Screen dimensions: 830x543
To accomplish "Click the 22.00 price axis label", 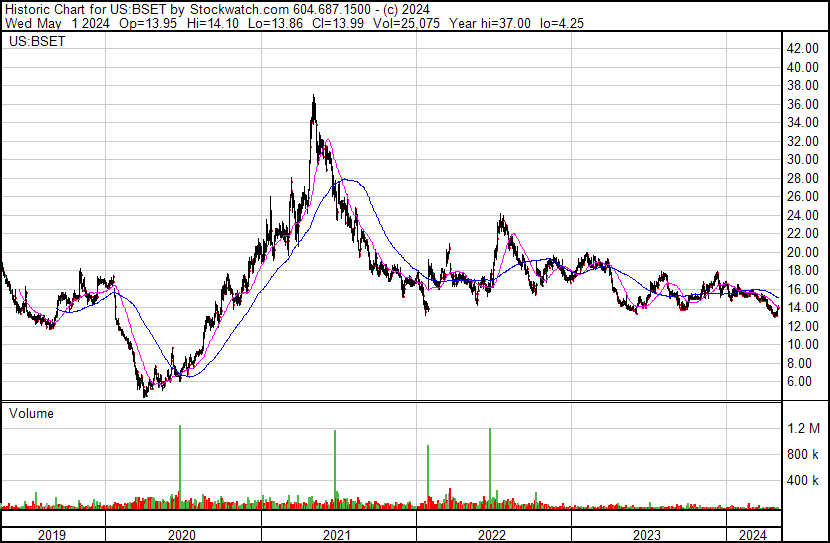I will click(803, 233).
